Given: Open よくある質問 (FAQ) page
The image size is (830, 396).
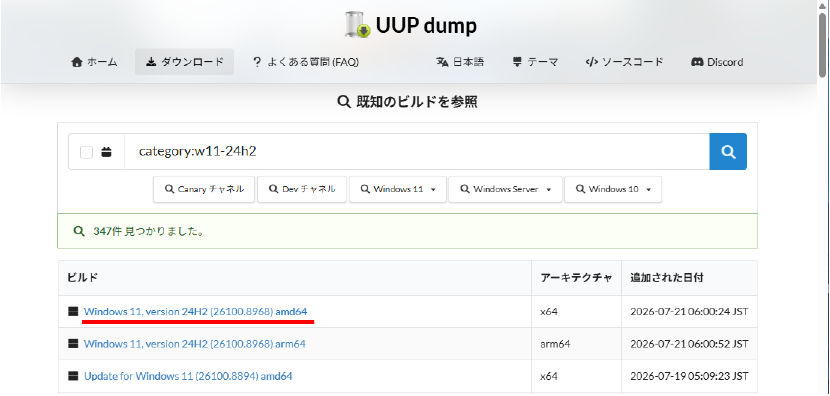Looking at the screenshot, I should (x=306, y=62).
